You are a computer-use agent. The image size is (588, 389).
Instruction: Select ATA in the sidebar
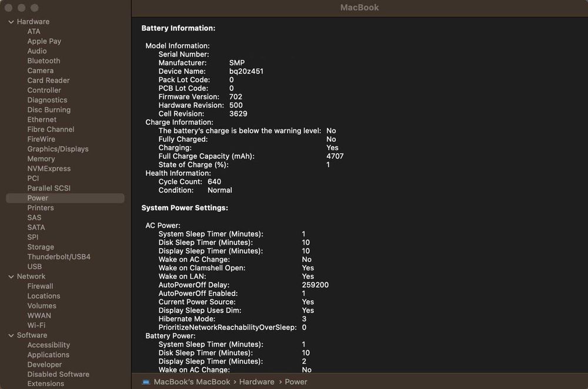[34, 32]
